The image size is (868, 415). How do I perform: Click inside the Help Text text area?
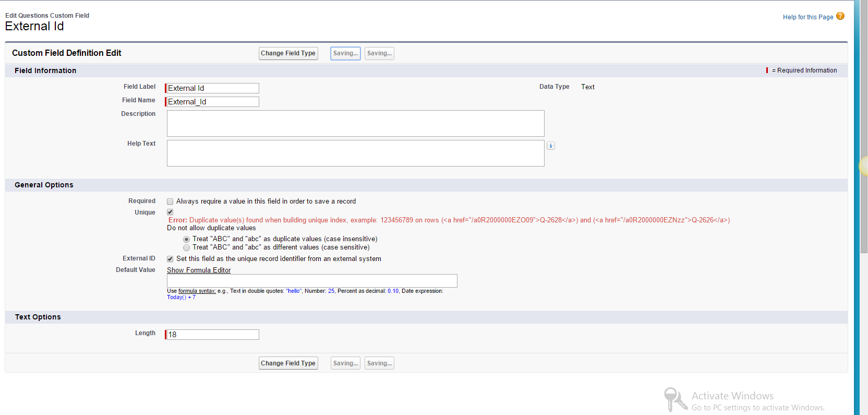coord(355,153)
